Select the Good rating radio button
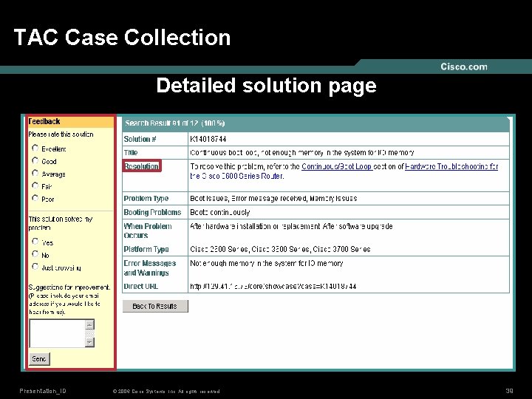The width and height of the screenshot is (532, 399). click(x=35, y=160)
